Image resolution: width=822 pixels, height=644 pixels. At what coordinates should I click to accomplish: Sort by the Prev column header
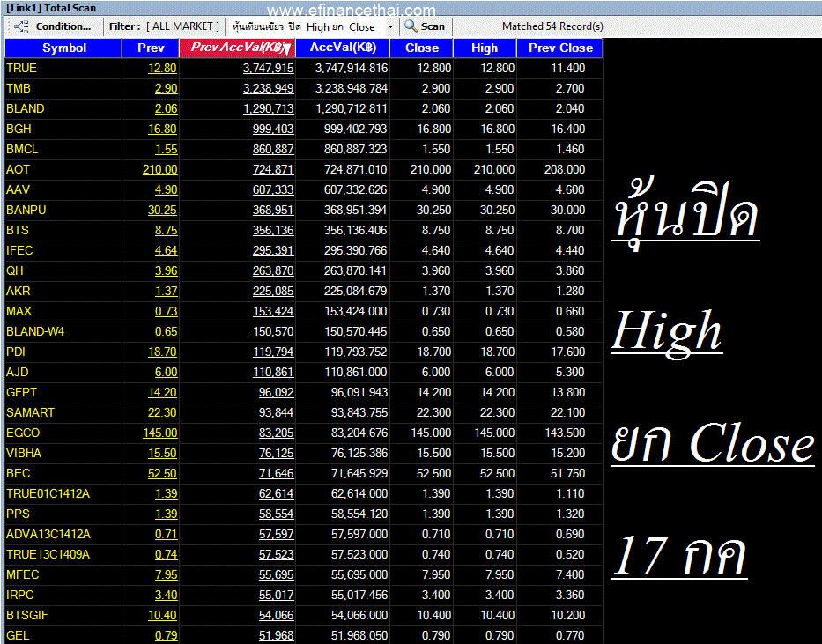pos(151,48)
